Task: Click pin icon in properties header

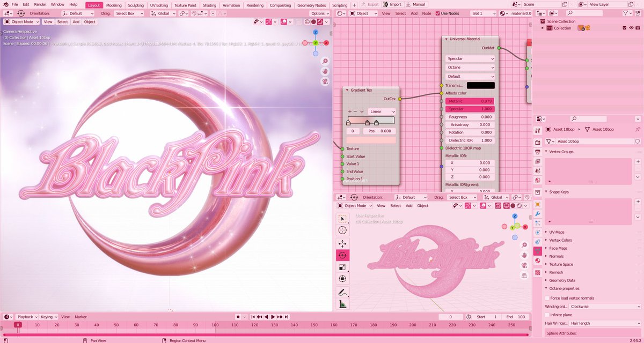Action: pos(638,129)
